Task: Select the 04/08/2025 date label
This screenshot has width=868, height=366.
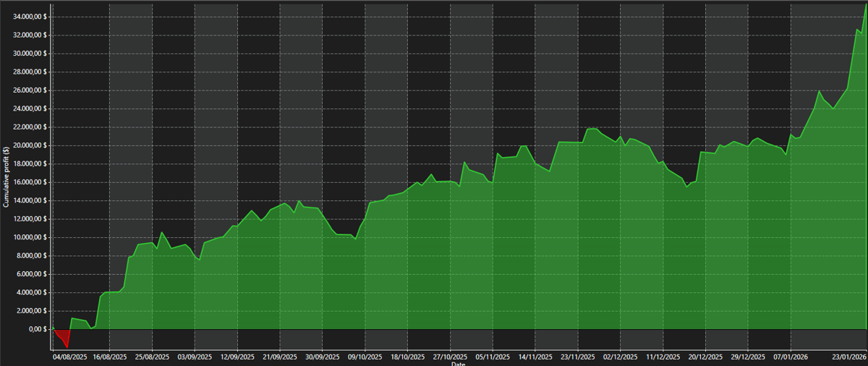Action: click(69, 357)
